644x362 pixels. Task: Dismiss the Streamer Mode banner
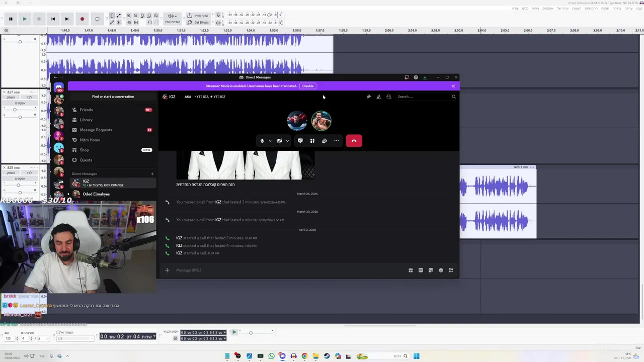[453, 86]
